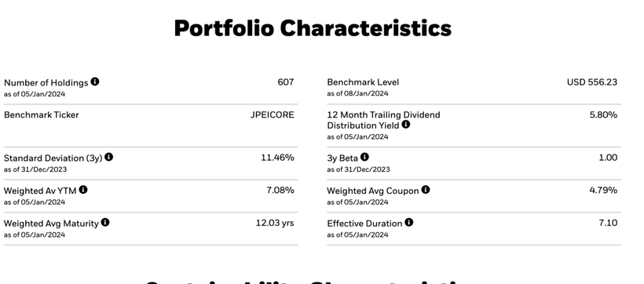Open the 3y Beta info icon
This screenshot has height=284, width=644.
(x=364, y=157)
